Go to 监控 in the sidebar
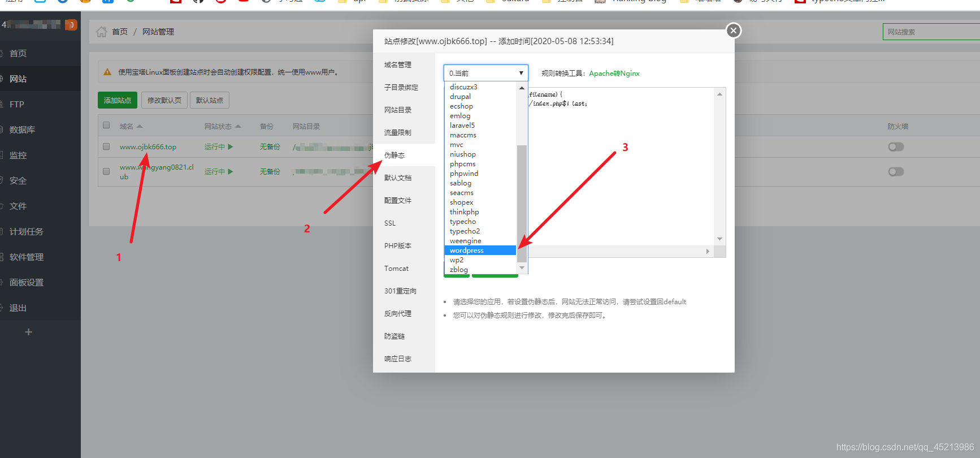Image resolution: width=980 pixels, height=458 pixels. pyautogui.click(x=40, y=155)
